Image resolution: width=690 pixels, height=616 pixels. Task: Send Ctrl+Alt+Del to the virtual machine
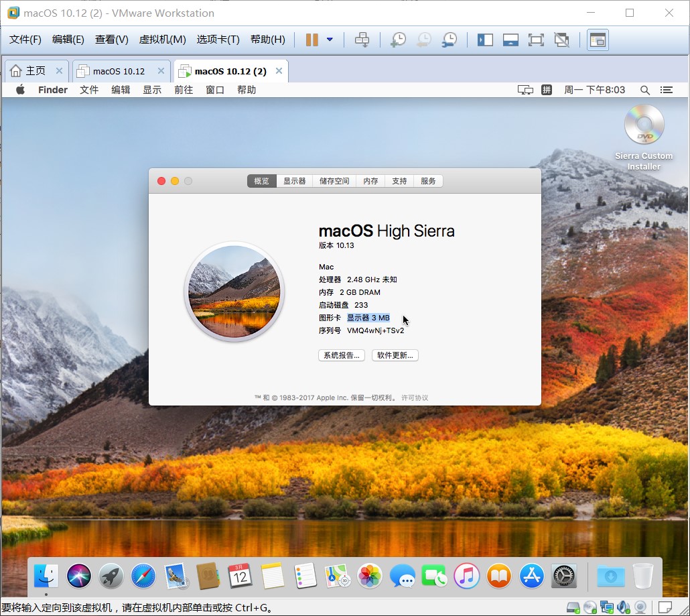tap(362, 40)
